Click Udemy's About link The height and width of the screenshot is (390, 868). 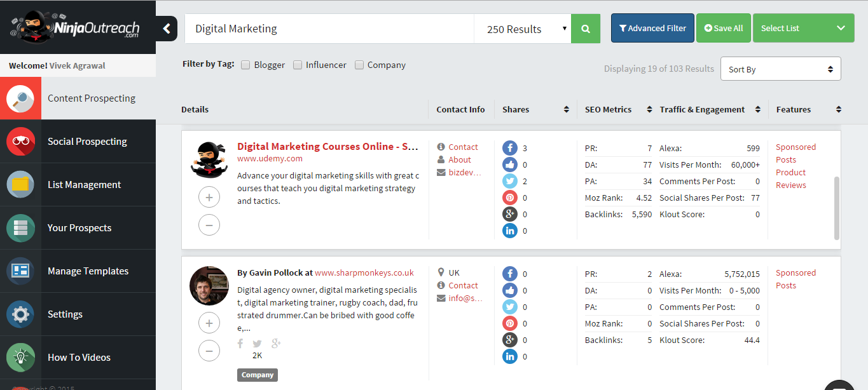click(460, 159)
